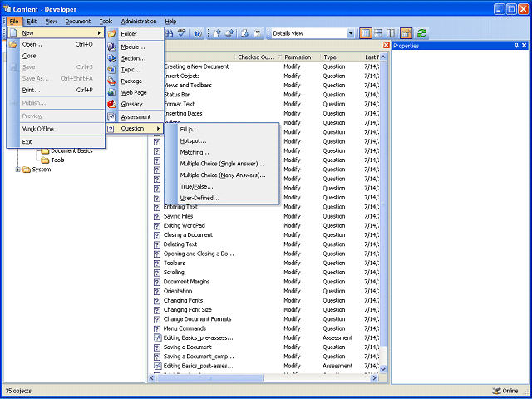This screenshot has height=399, width=532.
Task: Click the icon beside Orientation list row
Action: coord(157,291)
